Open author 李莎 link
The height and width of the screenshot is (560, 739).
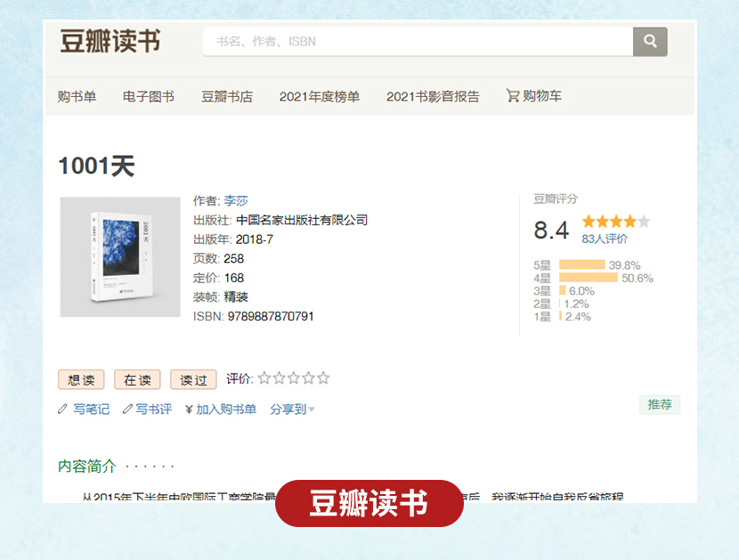236,201
